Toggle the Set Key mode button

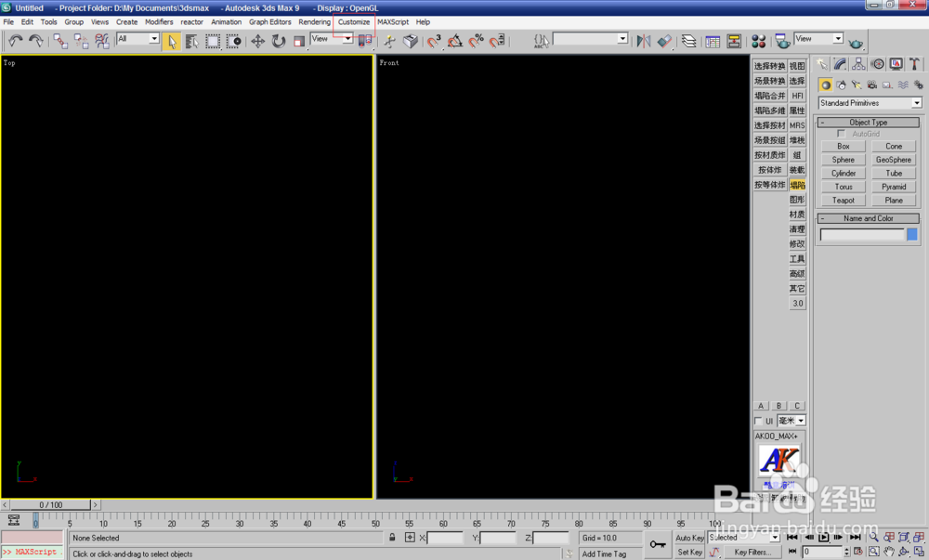(689, 553)
